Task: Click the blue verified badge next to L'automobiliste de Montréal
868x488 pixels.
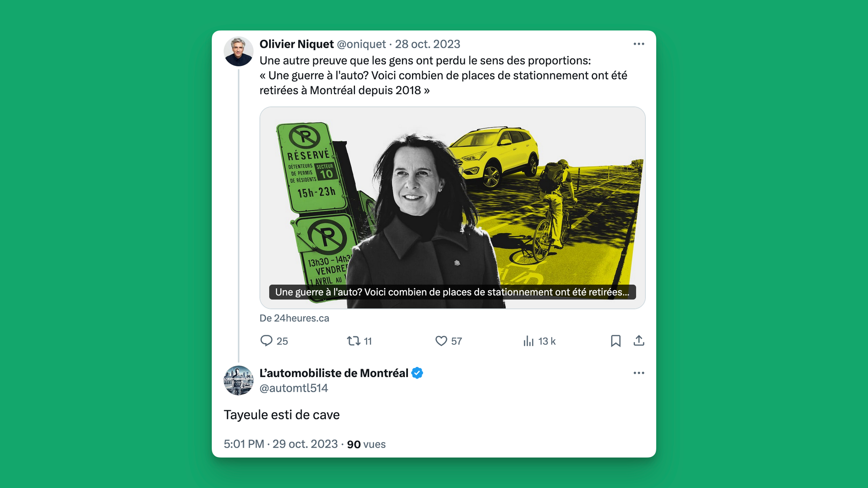Action: 417,373
